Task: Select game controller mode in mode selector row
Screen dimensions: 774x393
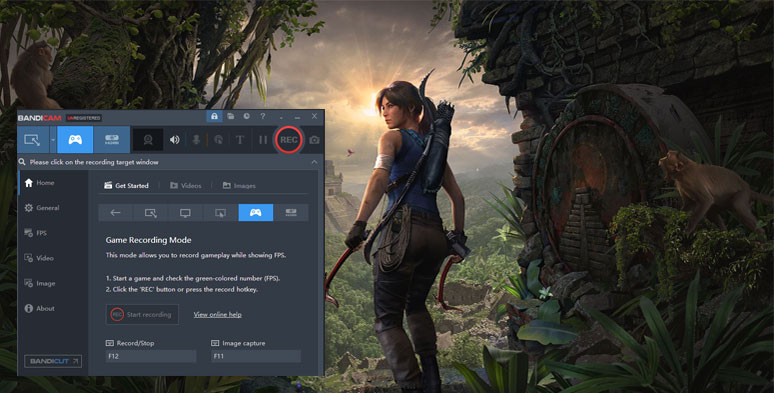Action: [x=256, y=213]
